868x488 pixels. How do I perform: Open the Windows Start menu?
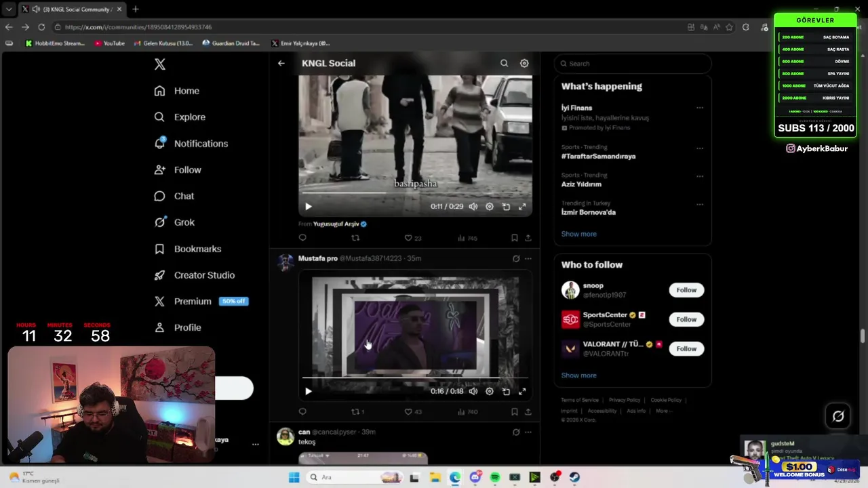[x=294, y=477]
